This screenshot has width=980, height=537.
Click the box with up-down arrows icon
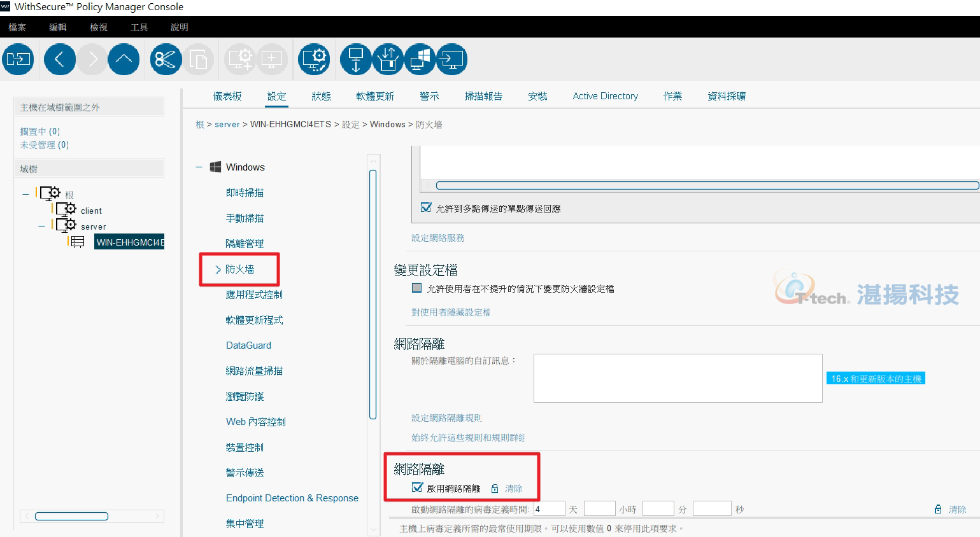coord(388,59)
